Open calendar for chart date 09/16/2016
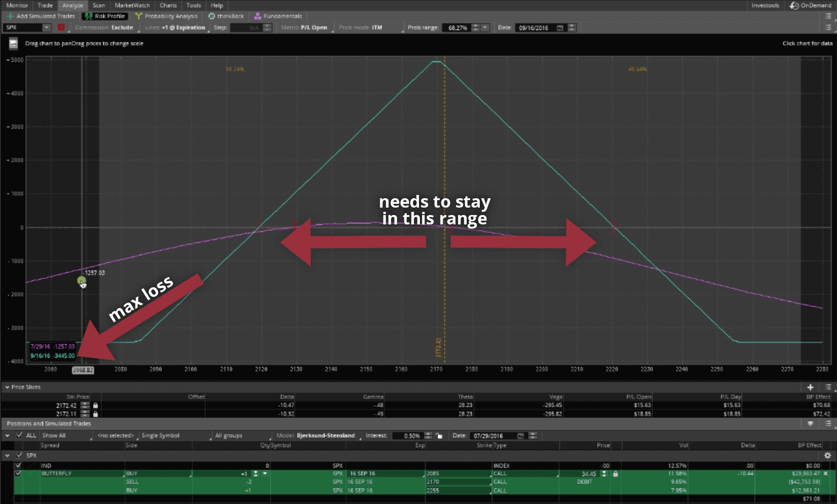 [560, 28]
